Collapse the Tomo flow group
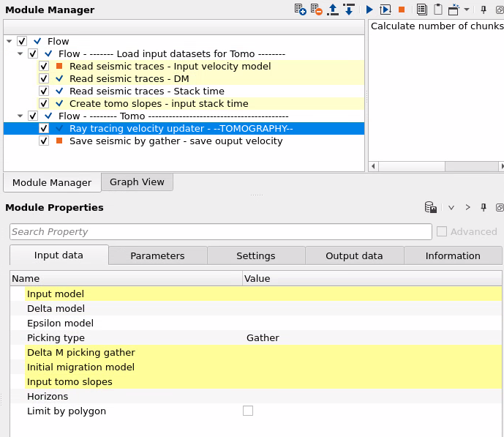The height and width of the screenshot is (437, 504). pos(20,116)
